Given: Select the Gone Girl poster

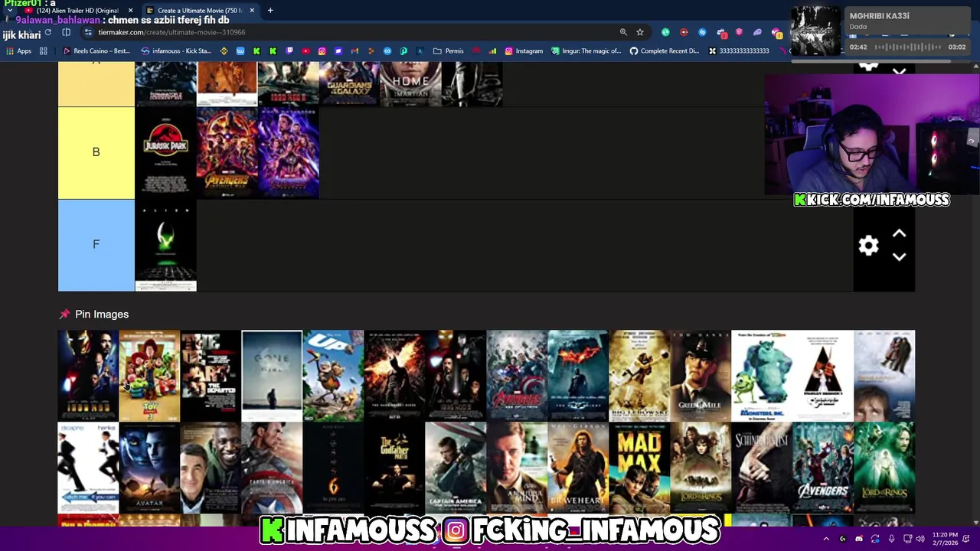Looking at the screenshot, I should point(272,376).
